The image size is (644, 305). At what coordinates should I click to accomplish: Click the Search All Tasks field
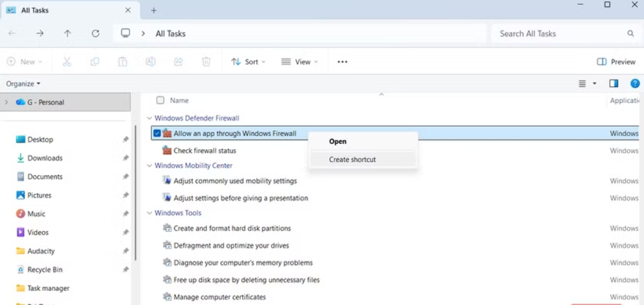(x=559, y=34)
